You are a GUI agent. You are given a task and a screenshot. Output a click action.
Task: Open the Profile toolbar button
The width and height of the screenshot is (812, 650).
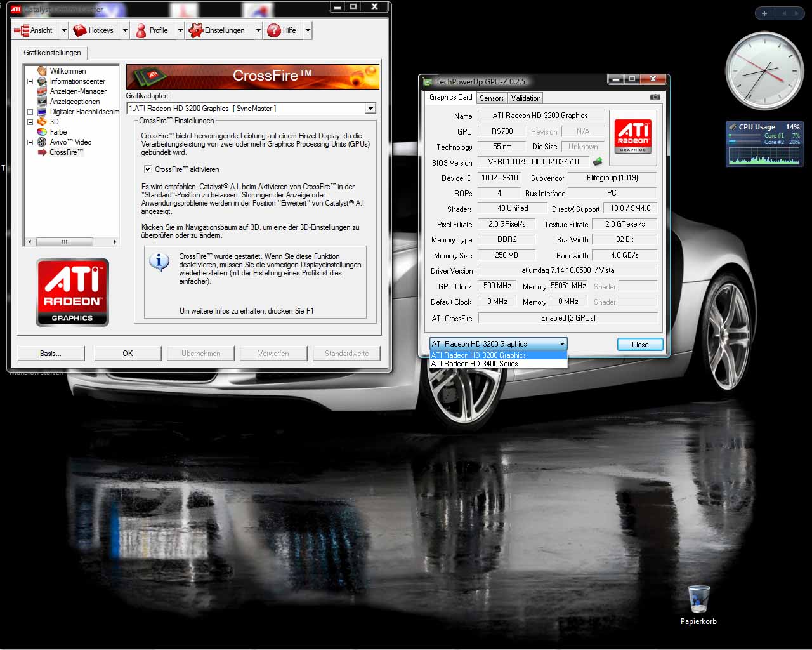click(x=153, y=30)
